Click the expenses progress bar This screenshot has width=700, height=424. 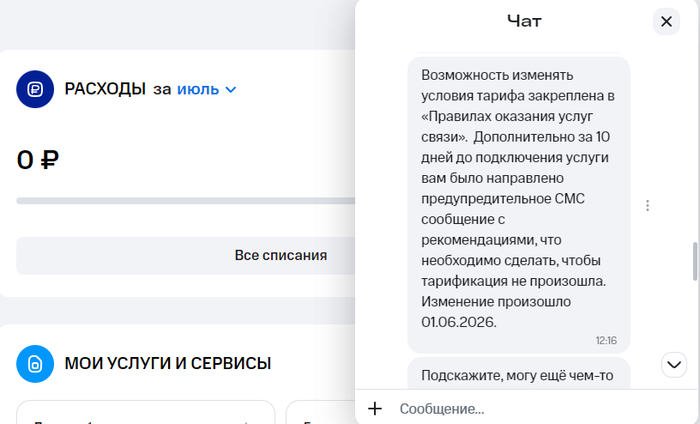pos(187,201)
